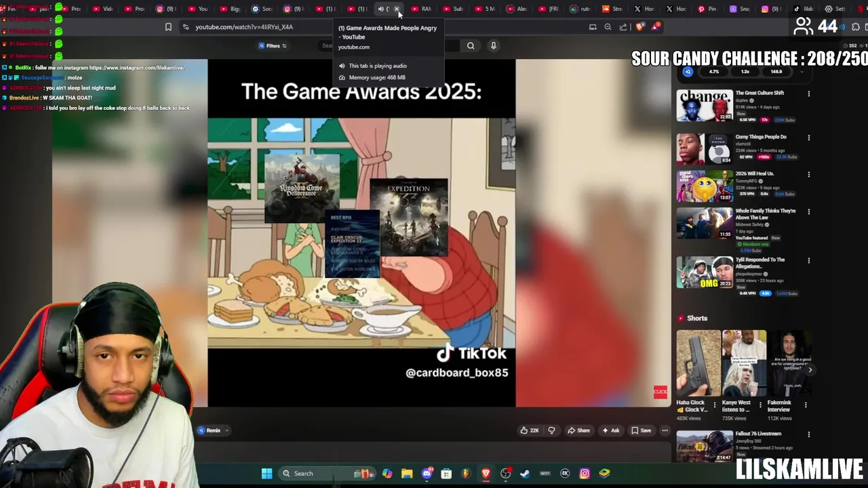Image resolution: width=868 pixels, height=488 pixels.
Task: Open The Great Culture Shift thumbnail
Action: [x=705, y=106]
